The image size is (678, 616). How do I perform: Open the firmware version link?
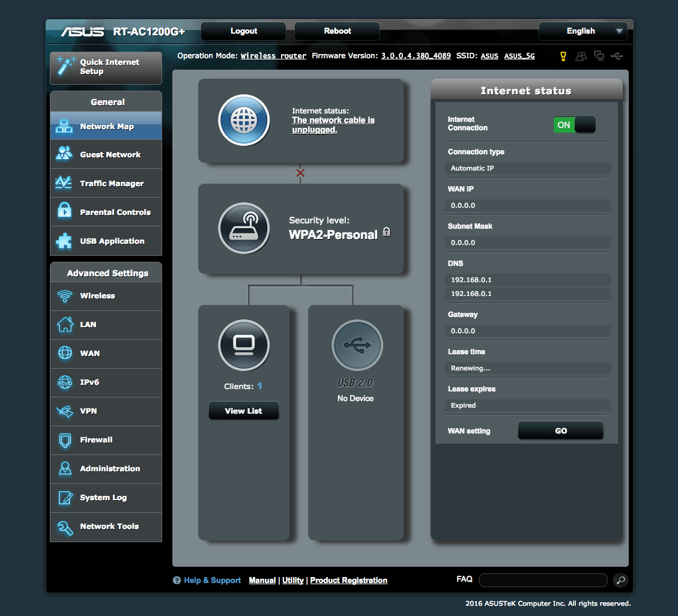point(416,56)
